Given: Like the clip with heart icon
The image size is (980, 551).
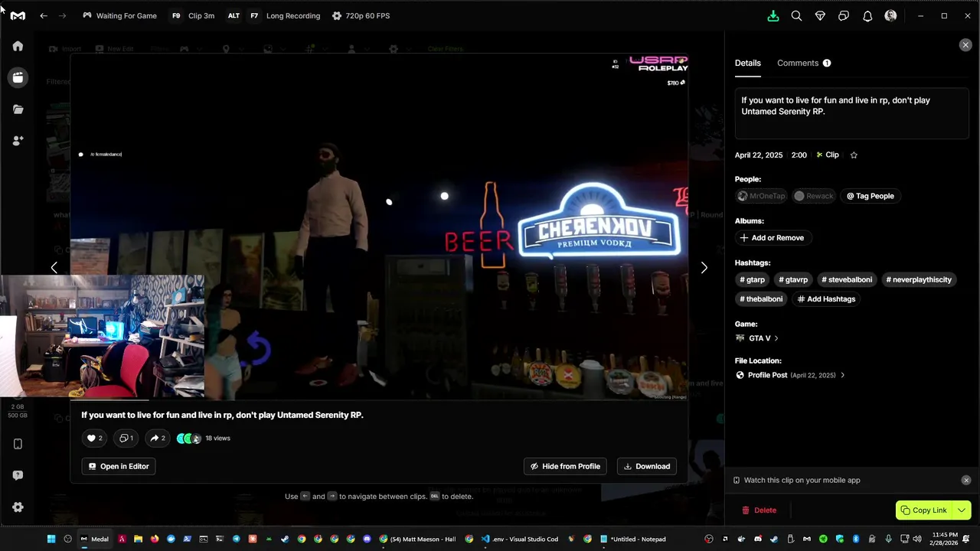Looking at the screenshot, I should pyautogui.click(x=95, y=439).
